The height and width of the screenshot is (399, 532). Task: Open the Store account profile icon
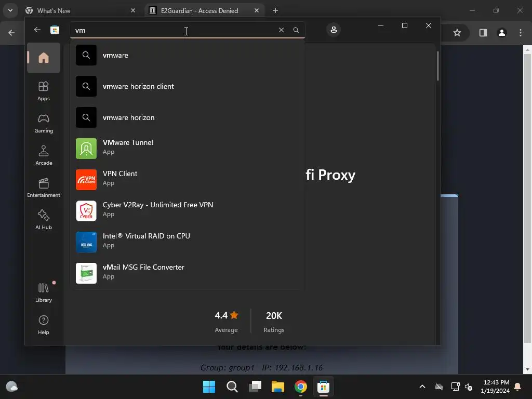point(334,30)
